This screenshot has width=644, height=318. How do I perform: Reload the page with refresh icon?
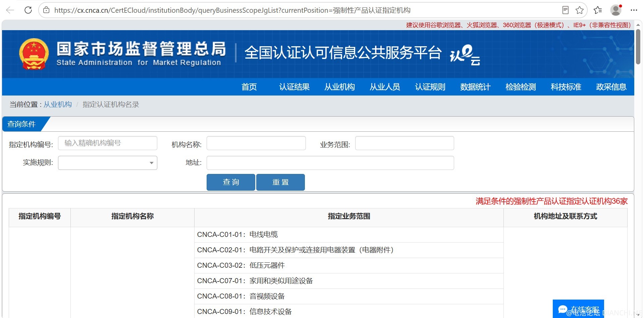pos(28,10)
